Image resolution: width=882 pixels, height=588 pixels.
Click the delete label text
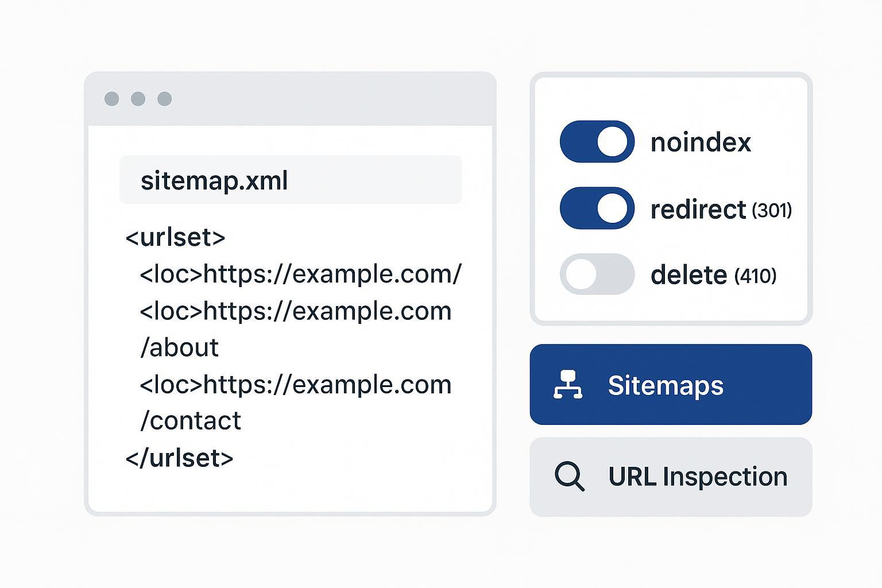tap(689, 276)
